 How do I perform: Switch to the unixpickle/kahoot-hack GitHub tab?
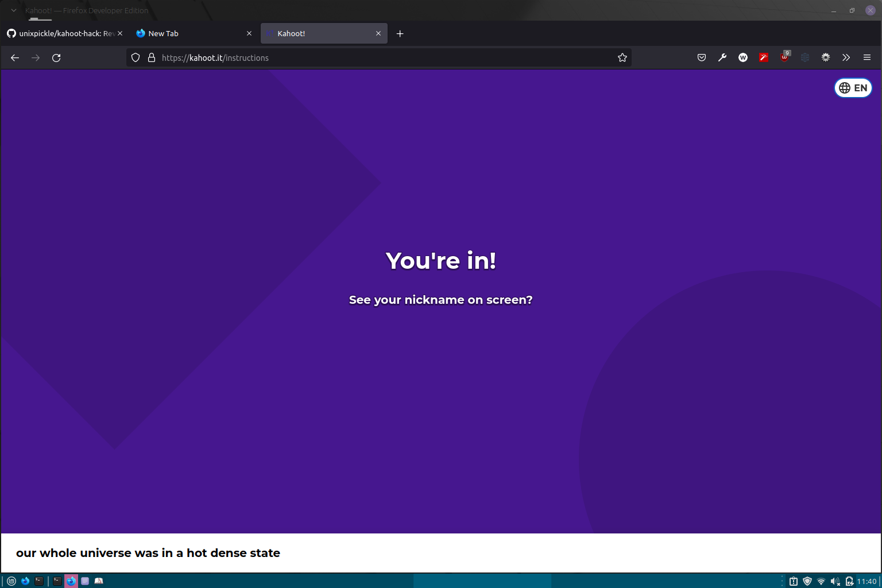tap(63, 33)
